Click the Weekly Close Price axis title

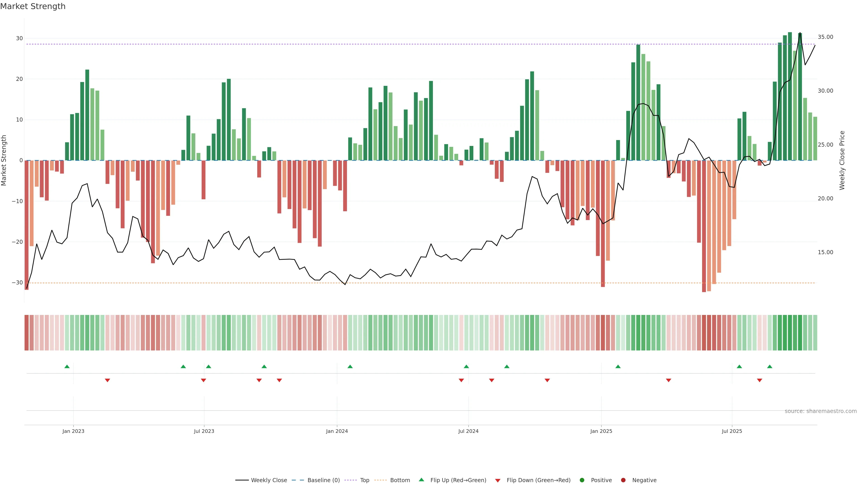coord(842,160)
